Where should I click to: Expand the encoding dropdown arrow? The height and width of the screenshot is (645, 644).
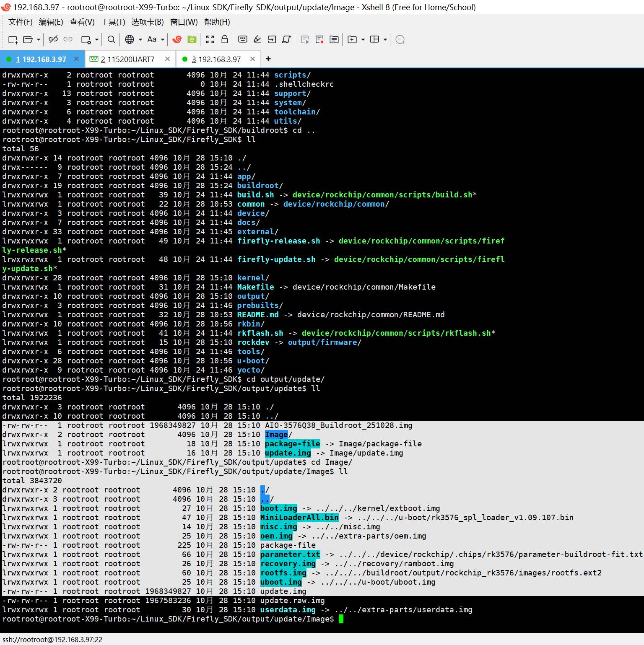[140, 39]
